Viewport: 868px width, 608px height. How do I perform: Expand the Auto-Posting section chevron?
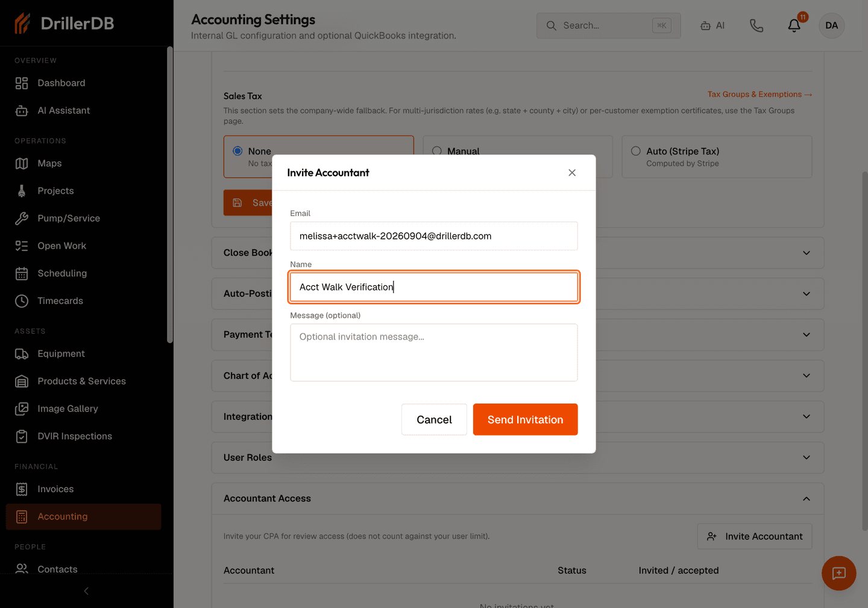tap(807, 294)
